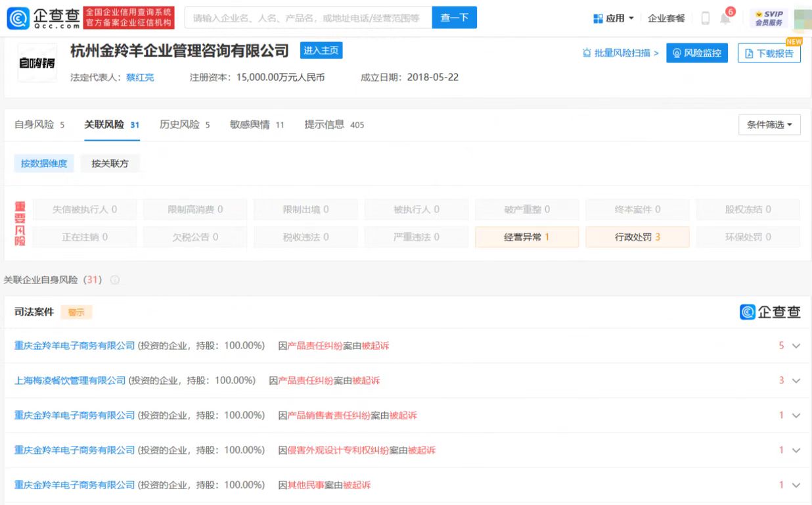Click the 下载报告 button

[x=769, y=53]
